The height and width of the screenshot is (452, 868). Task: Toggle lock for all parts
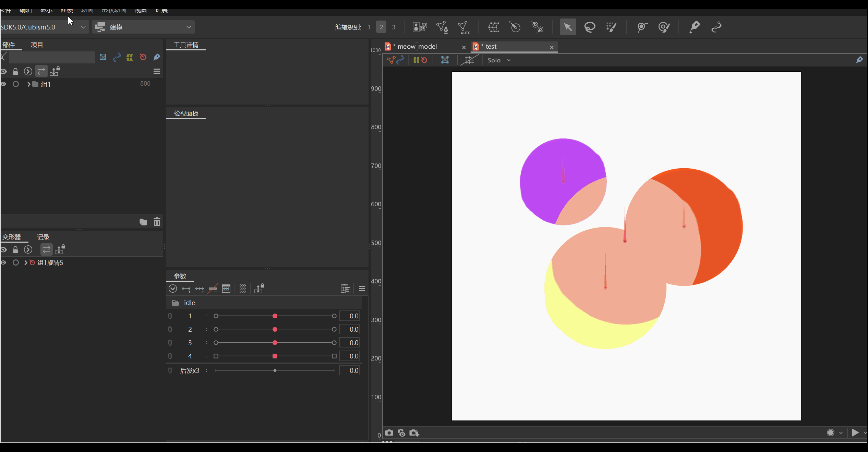(15, 71)
